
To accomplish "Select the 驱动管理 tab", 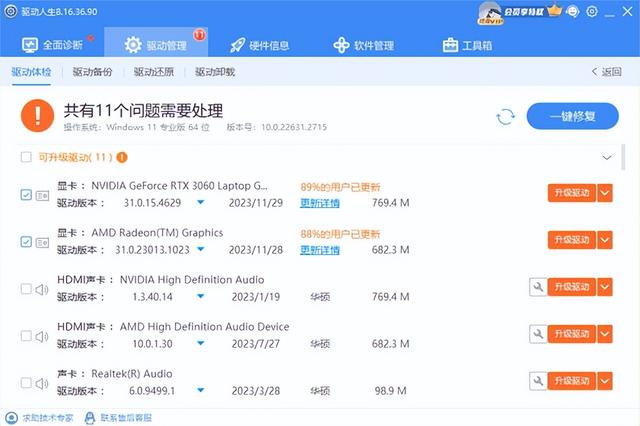I will coord(156,42).
